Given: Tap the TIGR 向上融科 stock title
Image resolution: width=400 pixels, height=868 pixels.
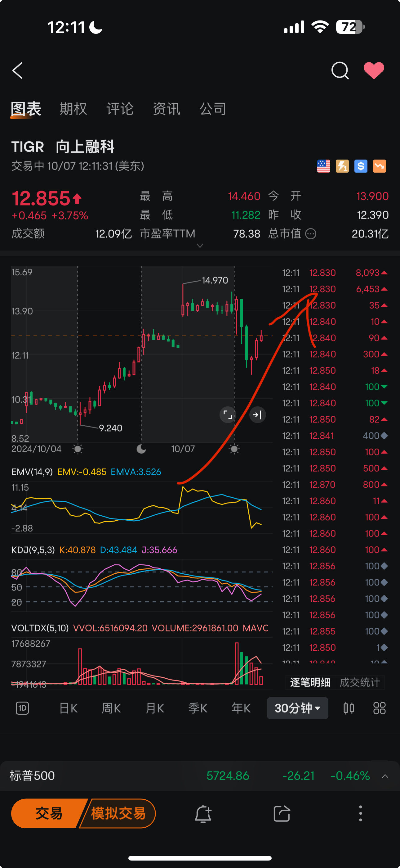Looking at the screenshot, I should click(x=63, y=147).
